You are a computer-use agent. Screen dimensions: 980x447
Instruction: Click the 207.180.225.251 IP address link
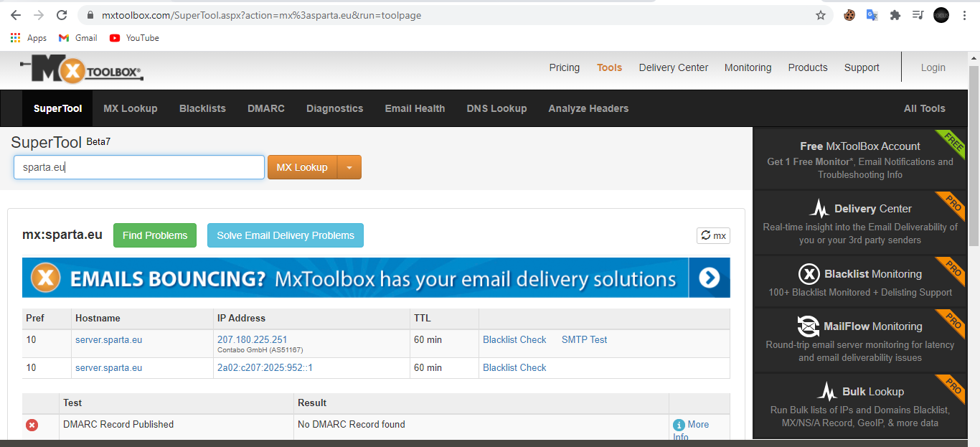click(252, 339)
